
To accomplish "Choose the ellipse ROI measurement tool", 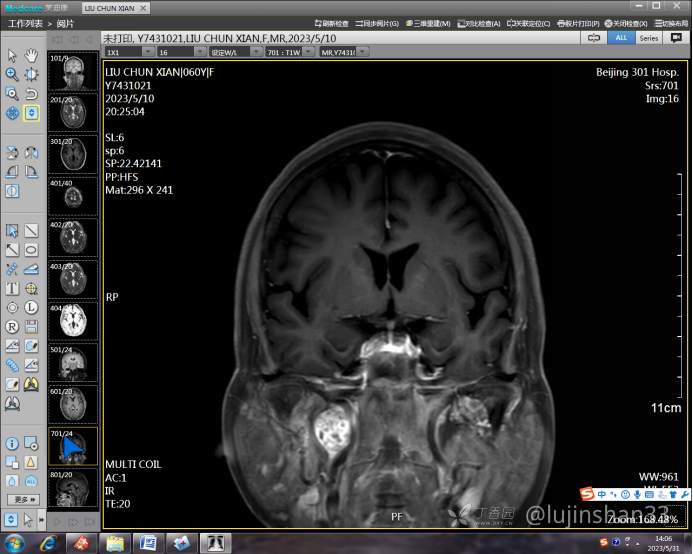I will (31, 250).
